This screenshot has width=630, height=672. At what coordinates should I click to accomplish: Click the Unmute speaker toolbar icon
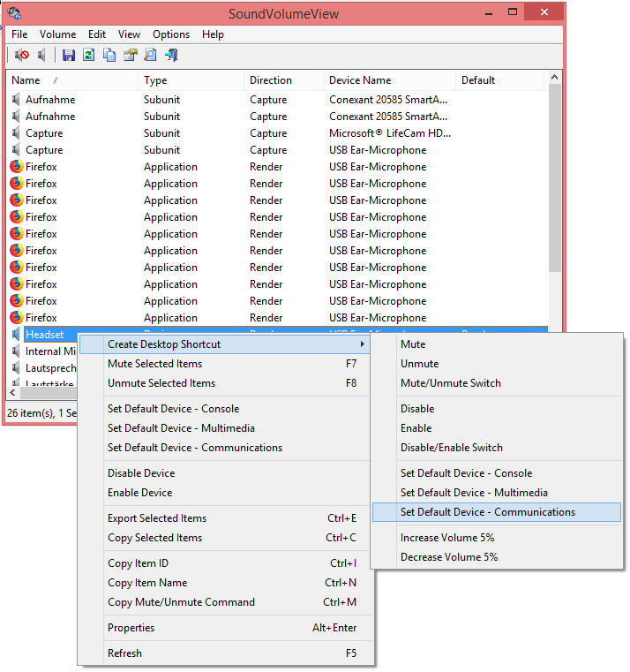pyautogui.click(x=41, y=56)
